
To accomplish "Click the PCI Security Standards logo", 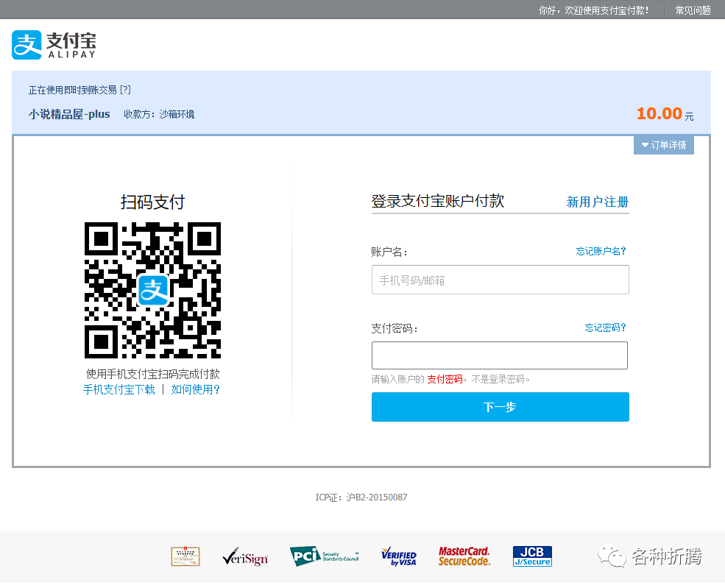I will [x=324, y=556].
